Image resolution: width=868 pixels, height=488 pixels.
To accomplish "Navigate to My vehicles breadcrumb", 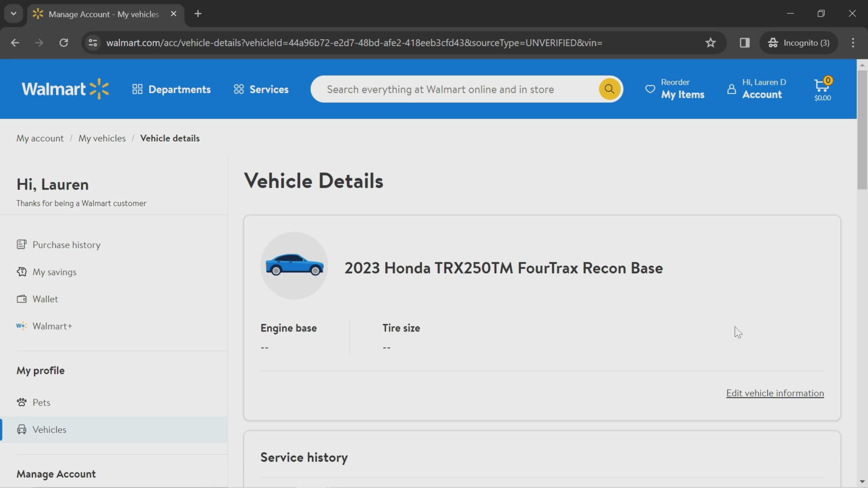I will pyautogui.click(x=102, y=138).
